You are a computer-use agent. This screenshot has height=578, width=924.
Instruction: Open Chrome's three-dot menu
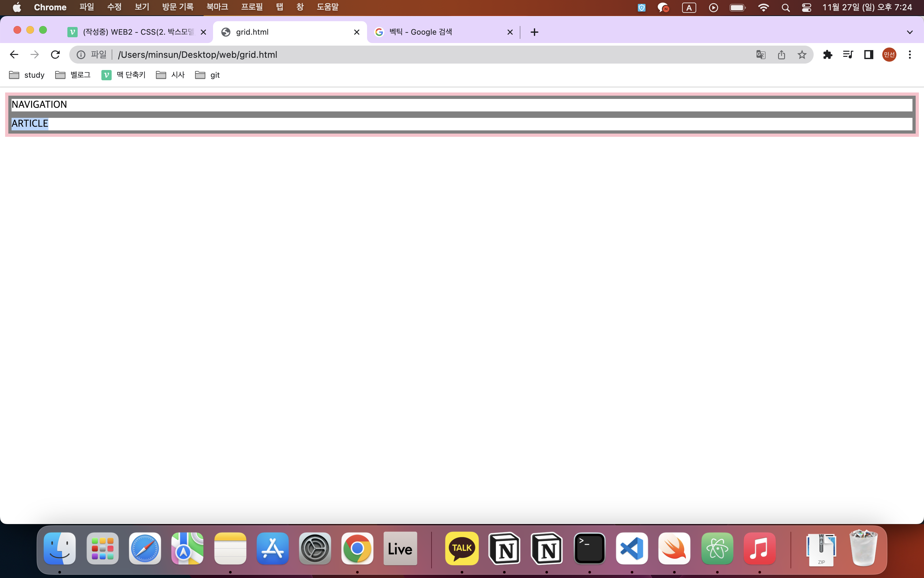[910, 55]
